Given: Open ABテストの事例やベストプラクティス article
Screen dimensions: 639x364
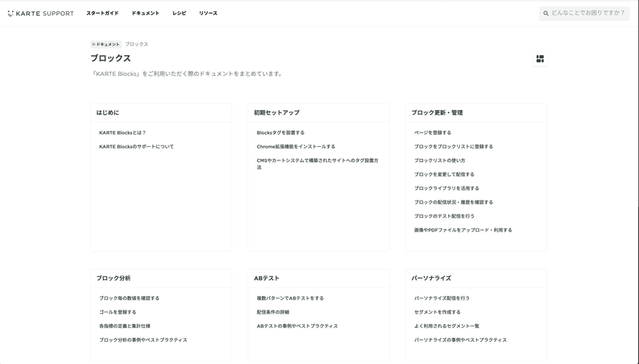Looking at the screenshot, I should coord(297,326).
